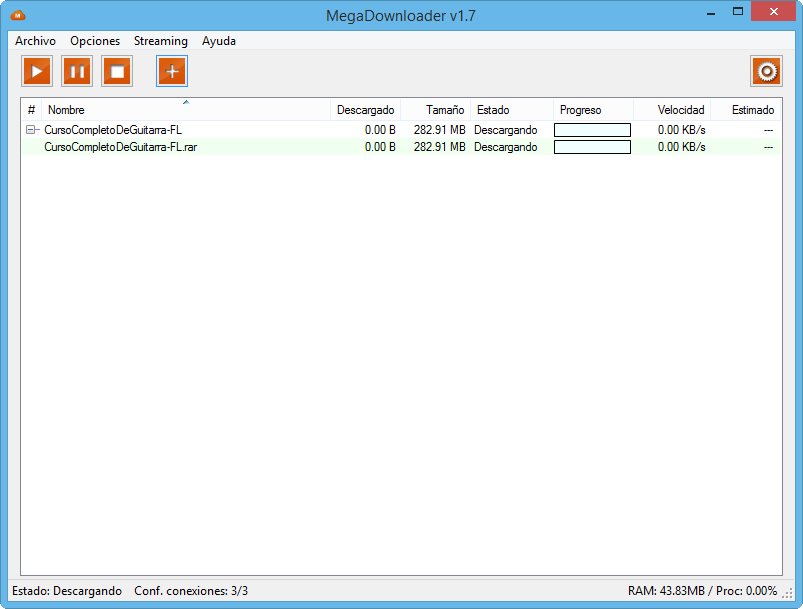Viewport: 803px width, 609px height.
Task: Sort by the Estimado column header
Action: point(746,110)
